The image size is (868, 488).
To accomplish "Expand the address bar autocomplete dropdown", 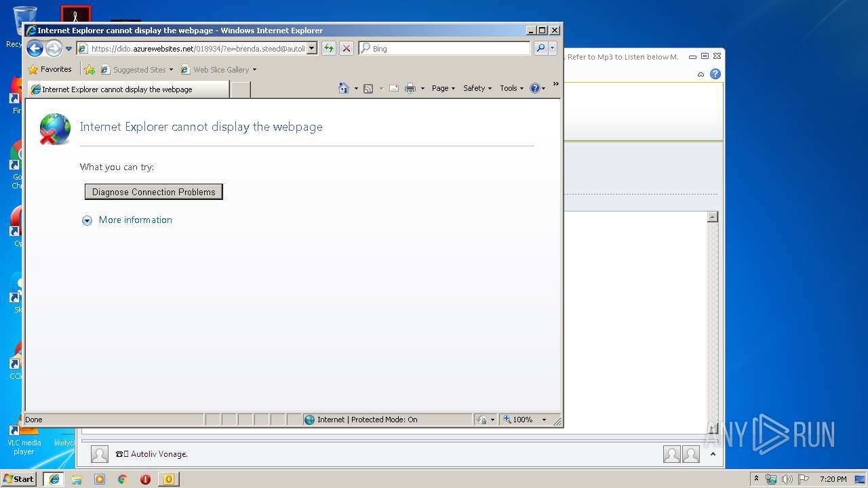I will coord(311,49).
